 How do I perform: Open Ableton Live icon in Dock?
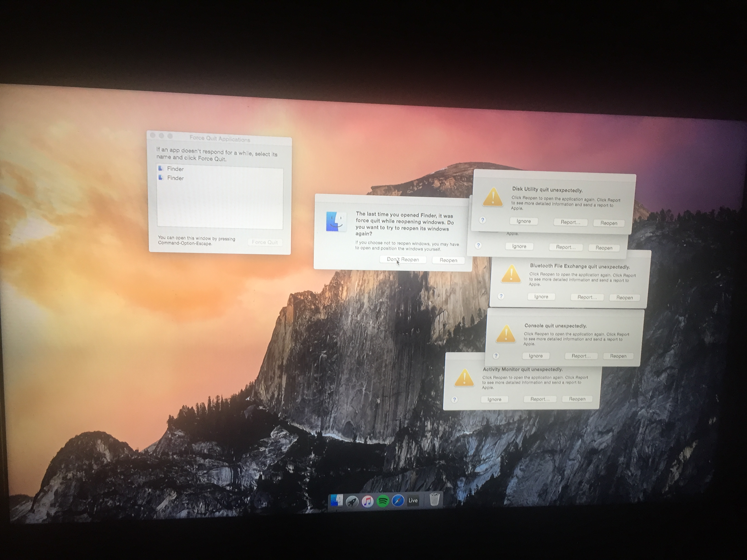tap(413, 500)
